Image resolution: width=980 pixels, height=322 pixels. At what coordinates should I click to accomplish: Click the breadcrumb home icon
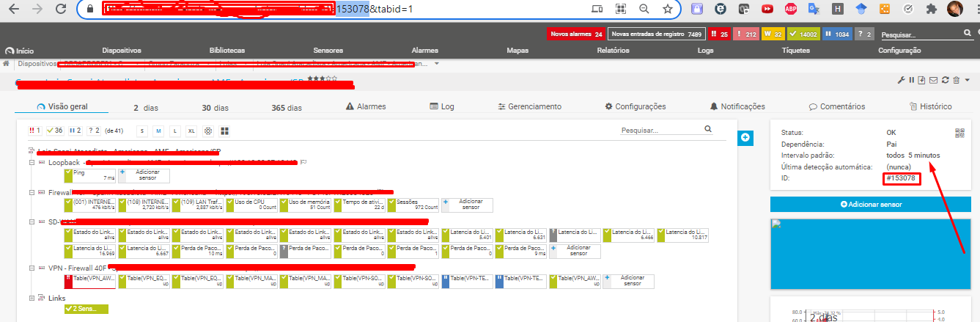pos(6,64)
